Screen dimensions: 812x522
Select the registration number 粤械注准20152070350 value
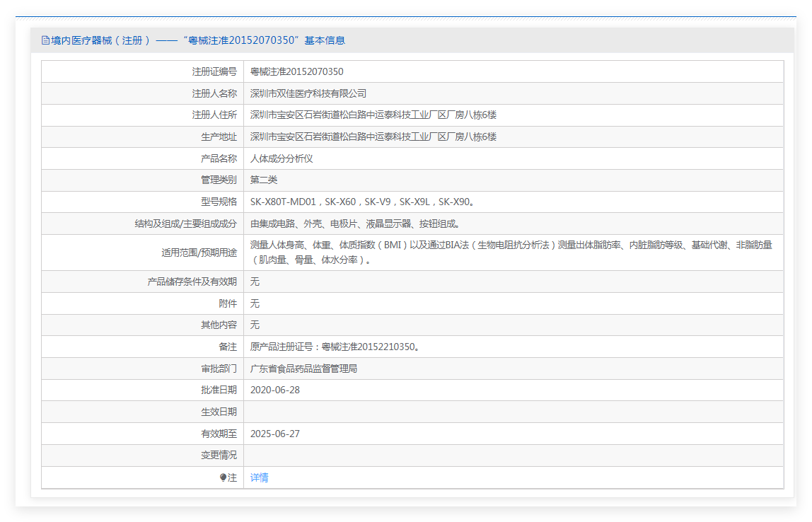297,71
